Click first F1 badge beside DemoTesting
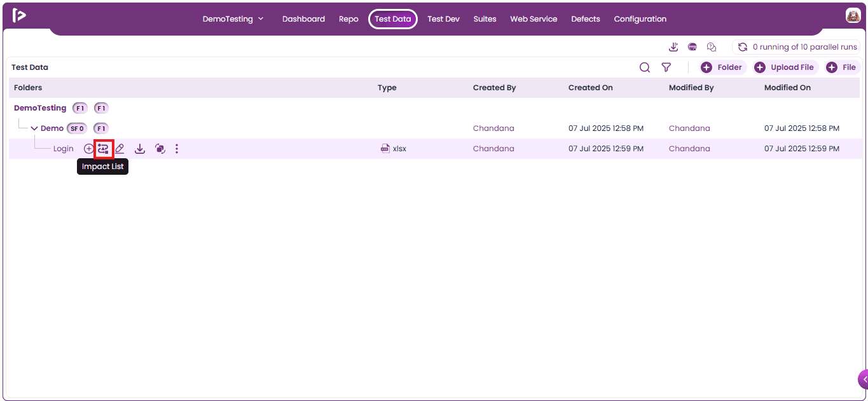Image resolution: width=868 pixels, height=401 pixels. coord(80,108)
